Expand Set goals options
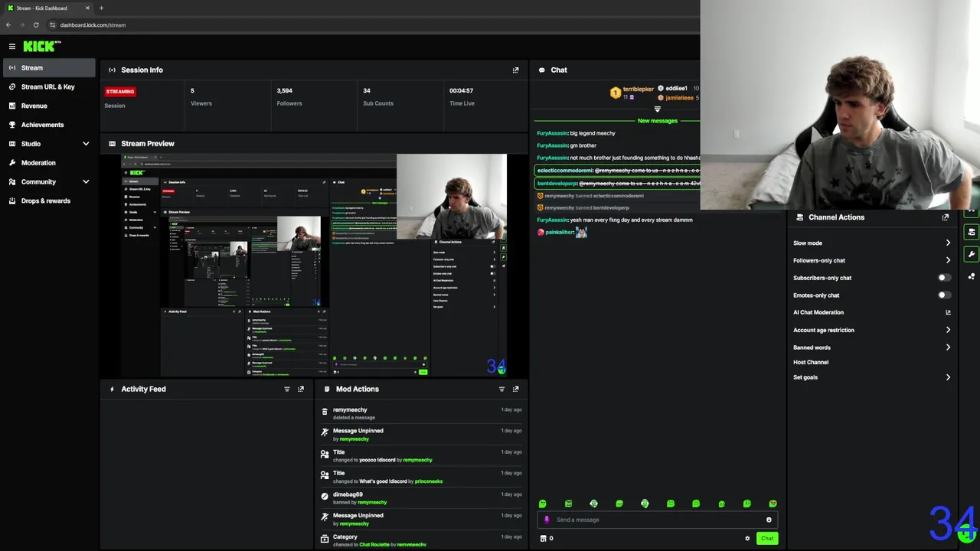 click(x=948, y=377)
